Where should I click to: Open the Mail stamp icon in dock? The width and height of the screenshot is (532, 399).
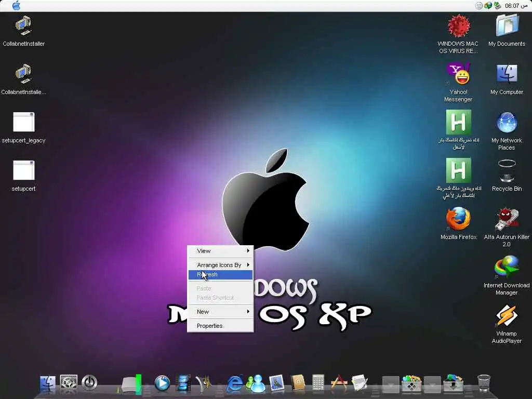coord(276,383)
